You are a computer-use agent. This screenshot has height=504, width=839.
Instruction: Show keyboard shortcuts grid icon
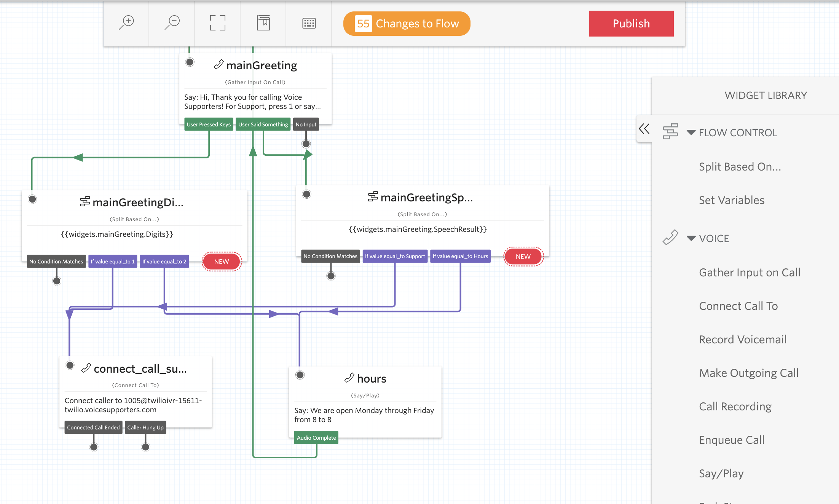(x=309, y=23)
